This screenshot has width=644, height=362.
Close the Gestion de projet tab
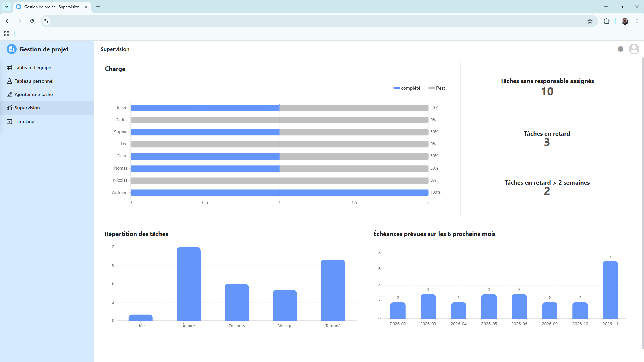click(x=86, y=7)
